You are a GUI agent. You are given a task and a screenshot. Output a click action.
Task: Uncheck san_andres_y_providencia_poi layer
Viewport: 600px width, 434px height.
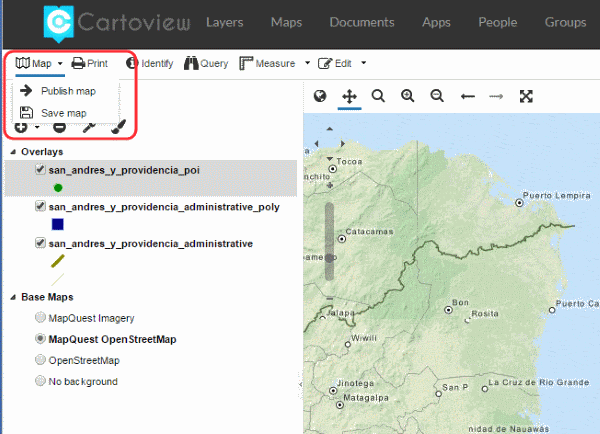40,170
